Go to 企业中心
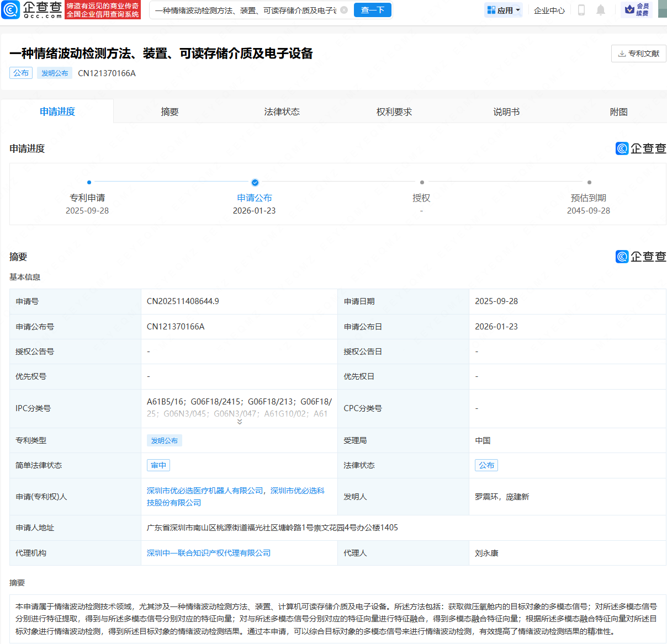 [x=549, y=10]
